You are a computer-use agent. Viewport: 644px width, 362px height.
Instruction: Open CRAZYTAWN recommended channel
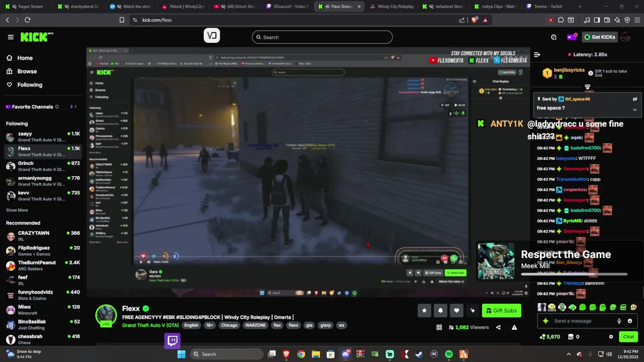click(x=43, y=236)
